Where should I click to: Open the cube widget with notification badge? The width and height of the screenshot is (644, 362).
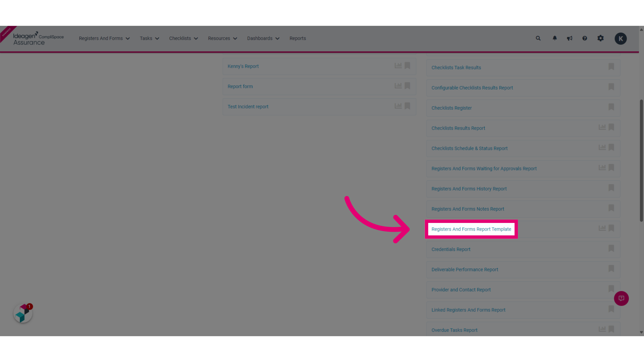(23, 313)
